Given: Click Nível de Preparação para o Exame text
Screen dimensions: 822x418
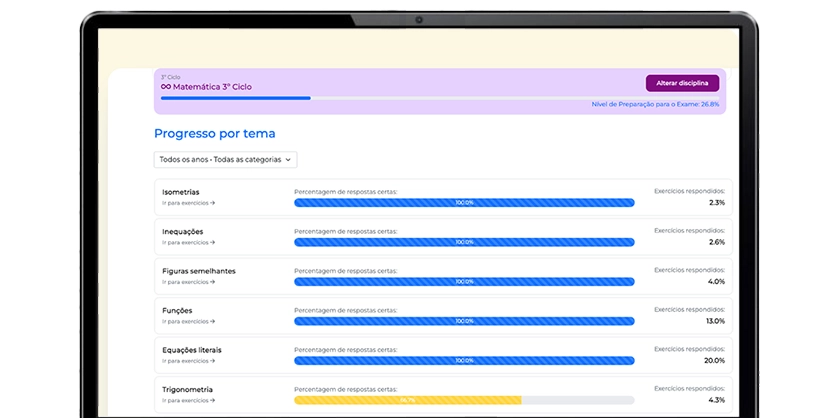Looking at the screenshot, I should click(655, 104).
